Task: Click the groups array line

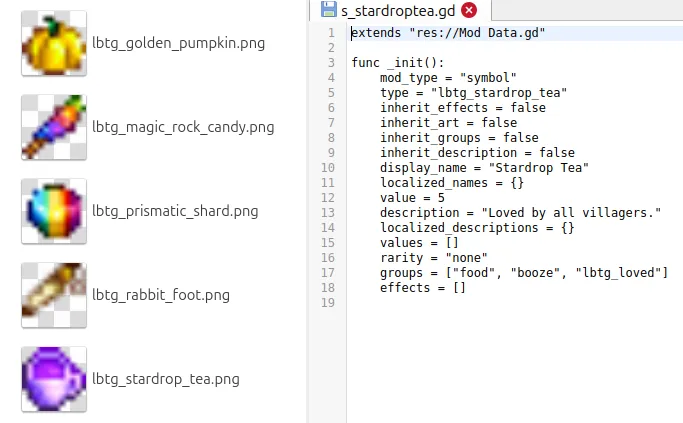Action: [x=524, y=273]
